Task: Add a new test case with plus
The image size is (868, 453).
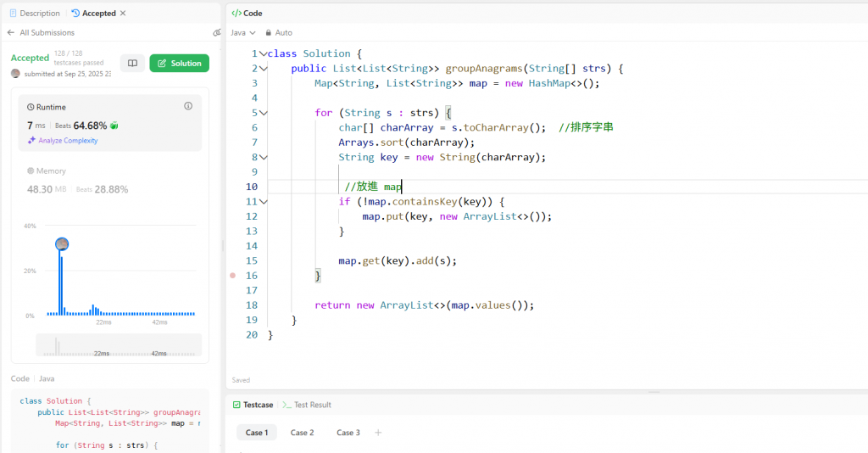Action: tap(378, 433)
